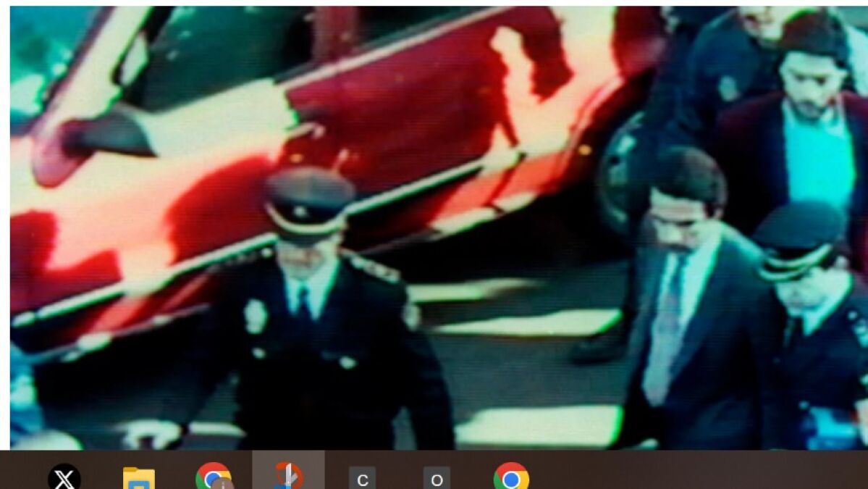
Task: Click the center officer's dark necktie
Action: pyautogui.click(x=303, y=304)
